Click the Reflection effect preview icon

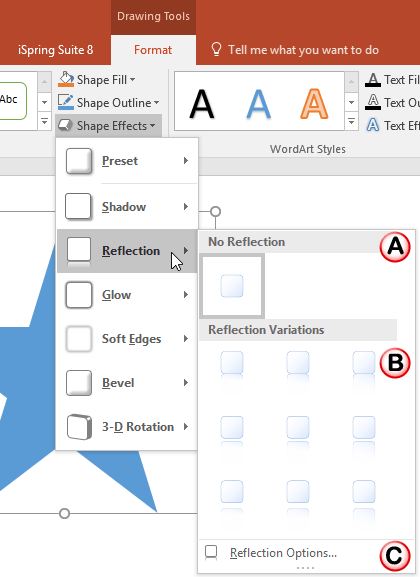79,251
